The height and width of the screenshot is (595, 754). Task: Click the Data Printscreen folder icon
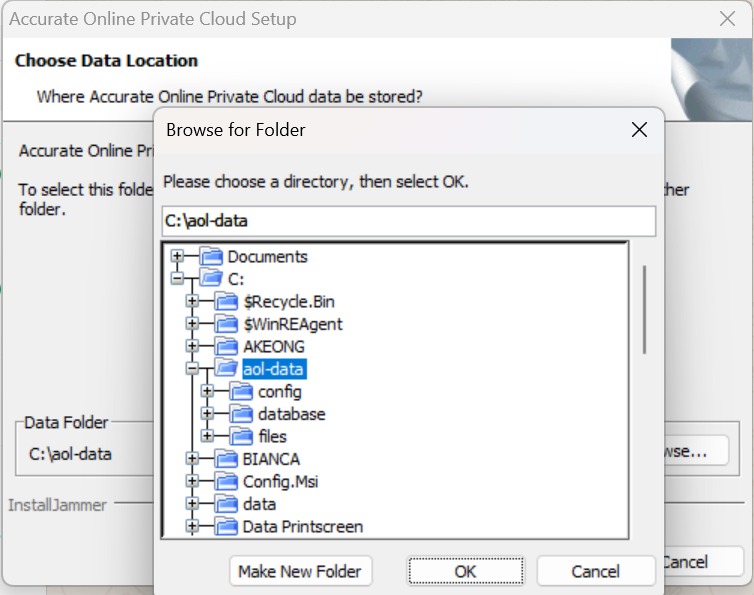[x=226, y=526]
